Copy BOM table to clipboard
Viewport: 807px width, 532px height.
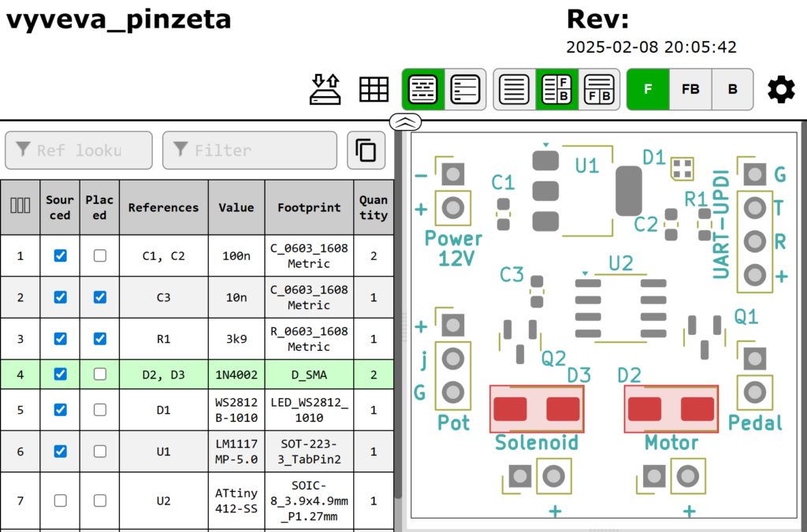click(366, 150)
